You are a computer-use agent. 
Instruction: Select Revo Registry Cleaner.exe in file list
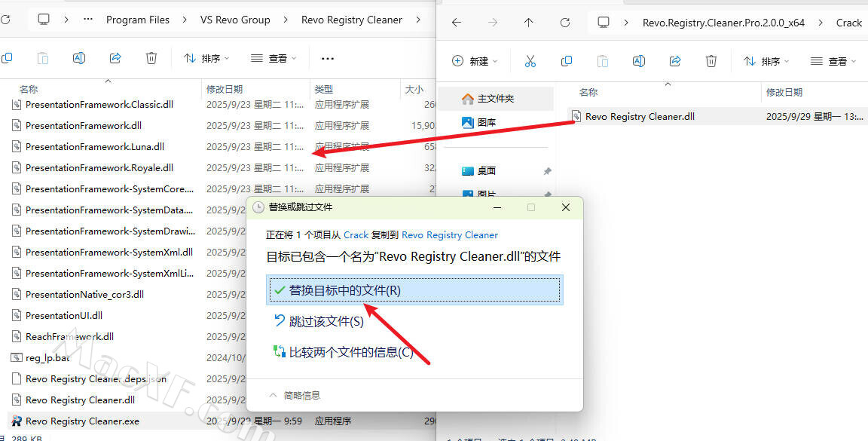[82, 421]
